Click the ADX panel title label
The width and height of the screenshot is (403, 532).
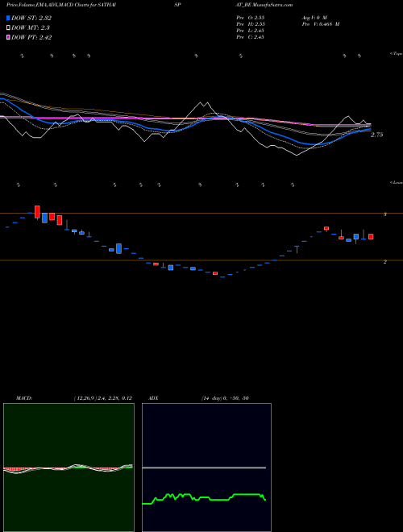point(153,398)
